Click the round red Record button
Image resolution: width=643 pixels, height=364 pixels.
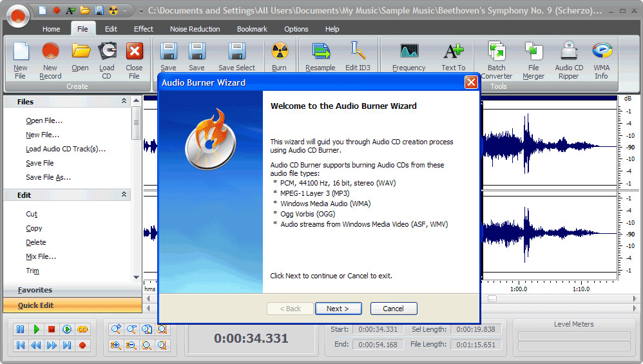(82, 345)
